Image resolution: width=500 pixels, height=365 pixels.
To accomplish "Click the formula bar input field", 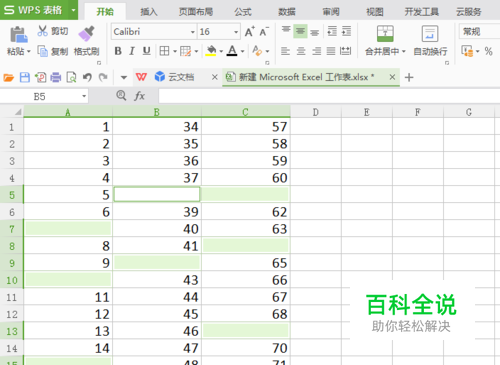I will pyautogui.click(x=329, y=96).
